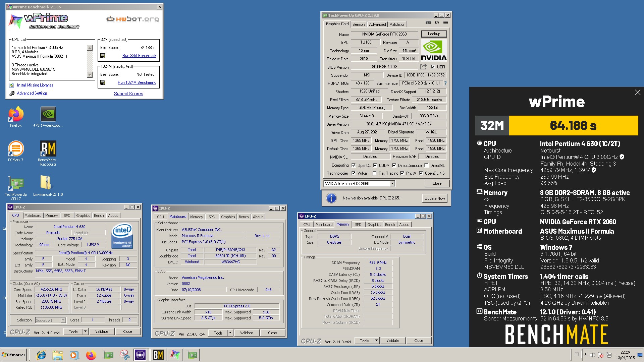
Task: Select SPD tab in CPU-Z Mainboard window
Action: click(212, 217)
